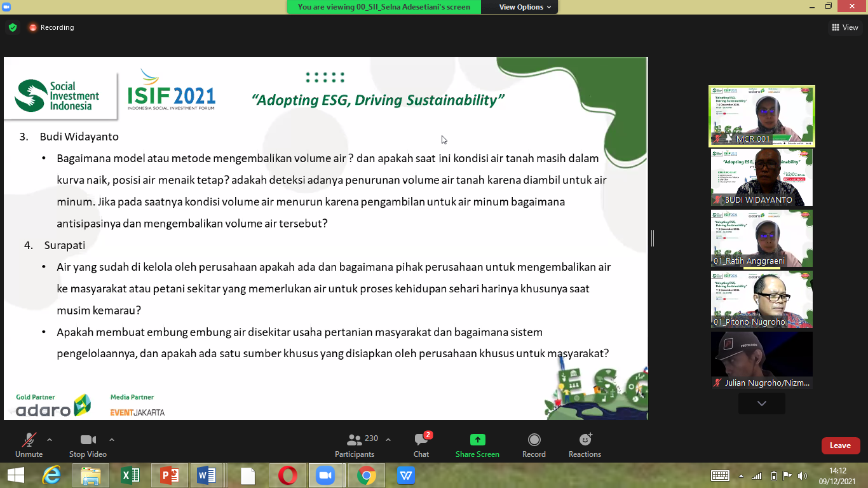Viewport: 868px width, 488px height.
Task: Expand audio options arrow next to Unmute
Action: [50, 440]
